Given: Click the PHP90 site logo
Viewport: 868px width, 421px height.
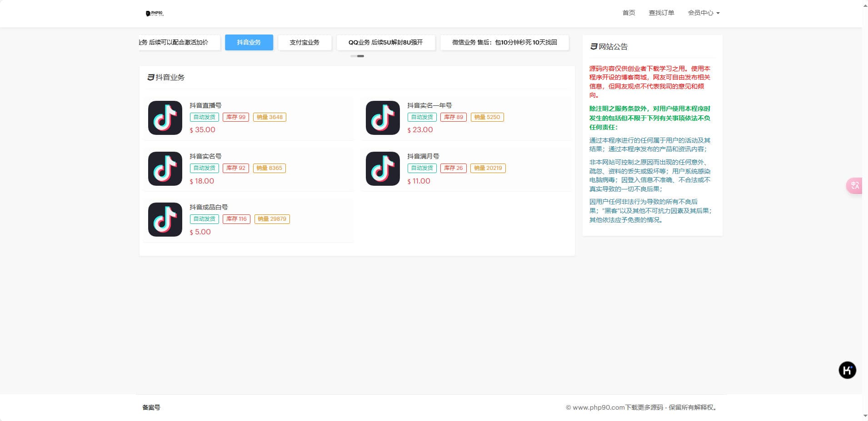Looking at the screenshot, I should (x=155, y=14).
